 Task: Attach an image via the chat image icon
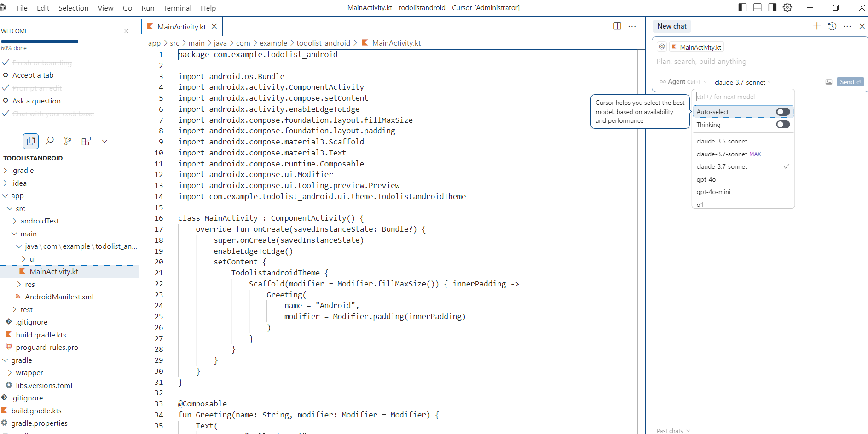pyautogui.click(x=829, y=81)
